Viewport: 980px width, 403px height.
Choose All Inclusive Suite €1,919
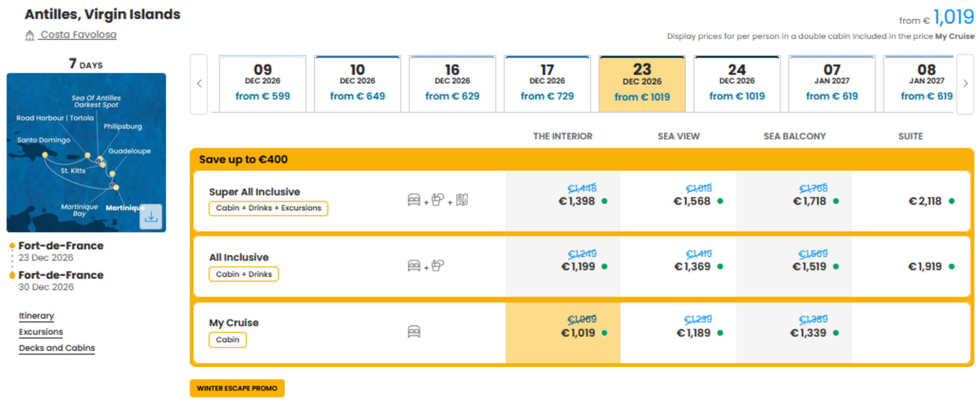(910, 266)
